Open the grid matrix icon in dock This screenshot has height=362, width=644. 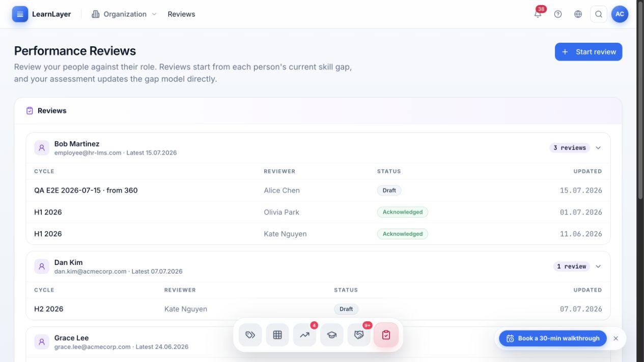[277, 335]
